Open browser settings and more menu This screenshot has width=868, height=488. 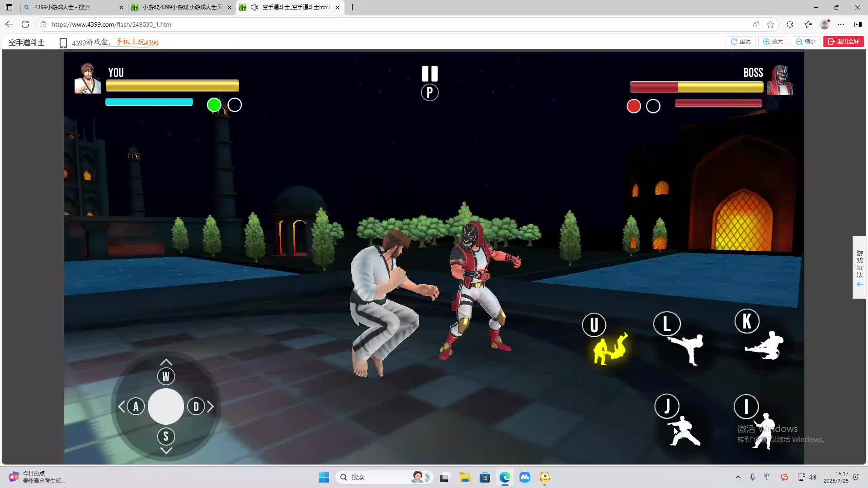[x=841, y=24]
